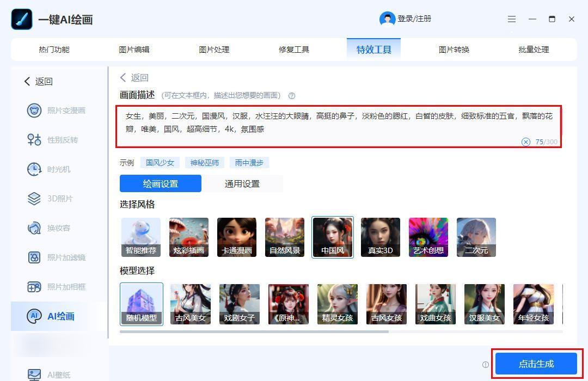
Task: Use 国风少女 example prompt
Action: point(160,163)
